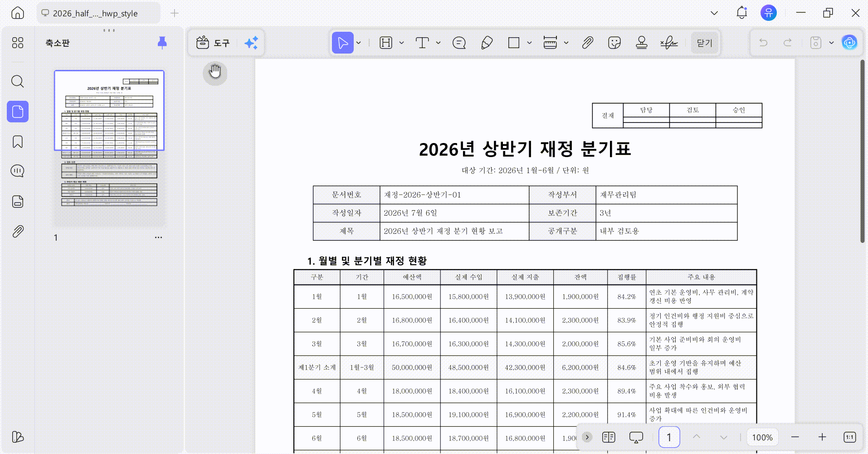This screenshot has width=868, height=454.
Task: Start slideshow presentation mode
Action: tap(636, 437)
